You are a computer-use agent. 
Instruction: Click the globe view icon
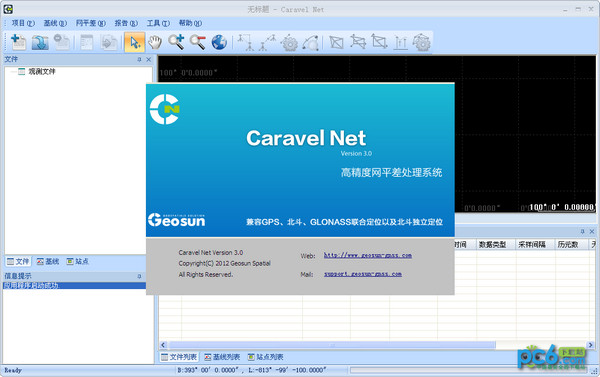(x=219, y=42)
